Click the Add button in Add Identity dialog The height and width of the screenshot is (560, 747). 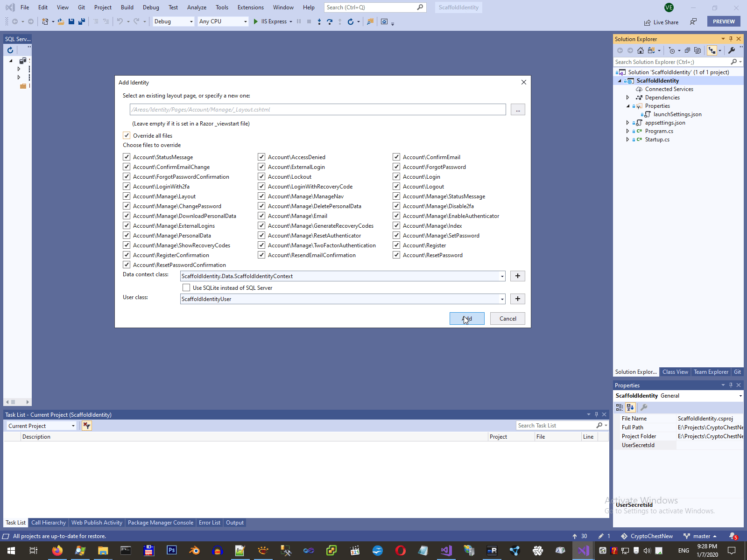467,318
